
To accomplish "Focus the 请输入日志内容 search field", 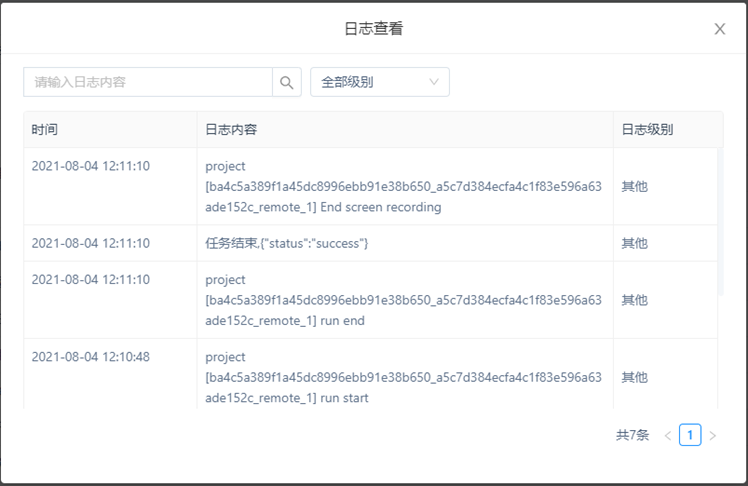I will (x=148, y=82).
